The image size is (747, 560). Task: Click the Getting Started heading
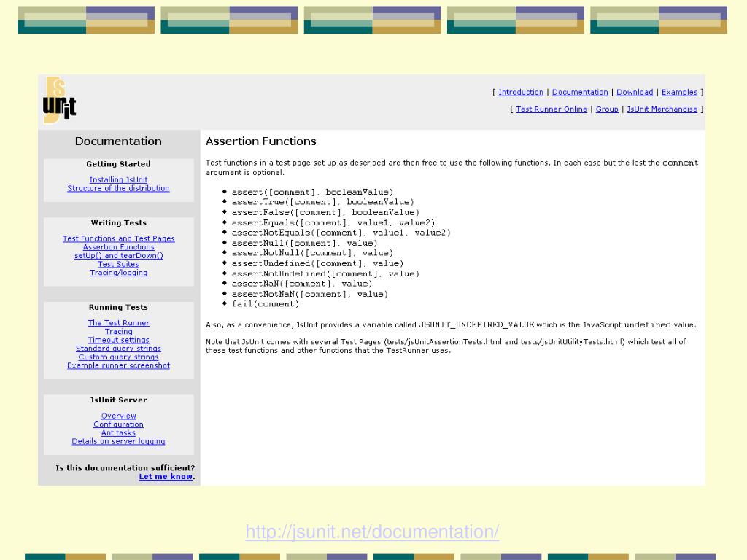(x=119, y=164)
